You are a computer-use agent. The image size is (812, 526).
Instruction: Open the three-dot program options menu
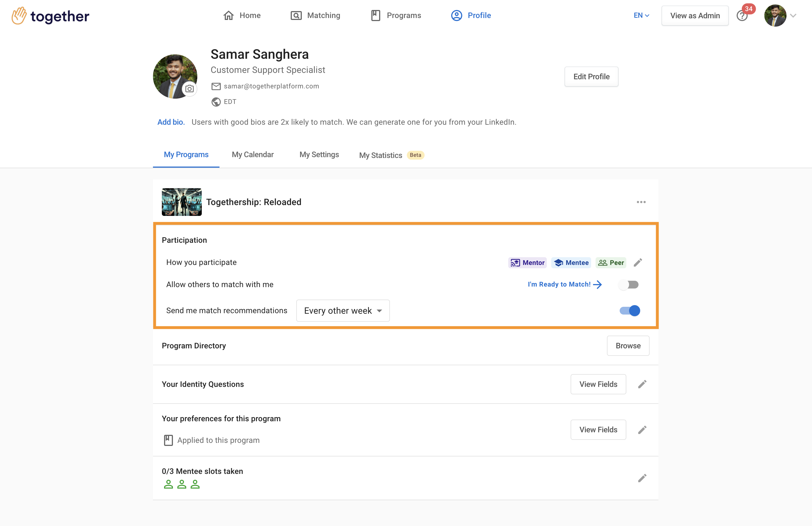[641, 202]
